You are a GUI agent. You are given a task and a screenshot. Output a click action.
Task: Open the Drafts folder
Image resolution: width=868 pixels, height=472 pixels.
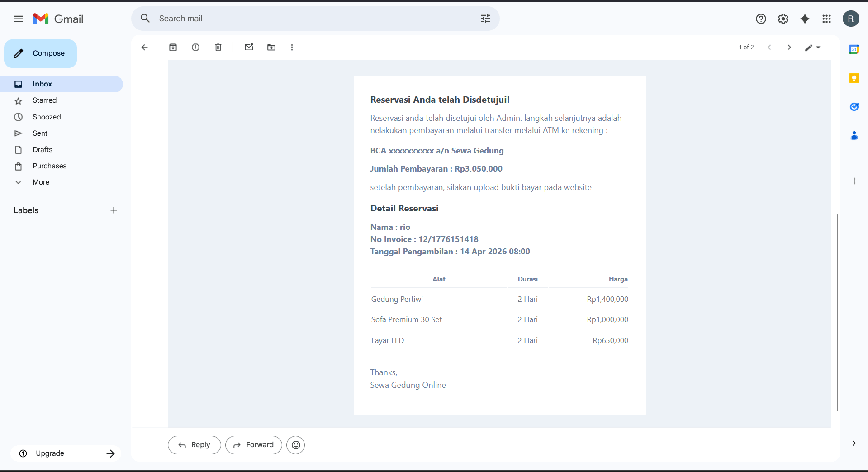(x=62, y=149)
